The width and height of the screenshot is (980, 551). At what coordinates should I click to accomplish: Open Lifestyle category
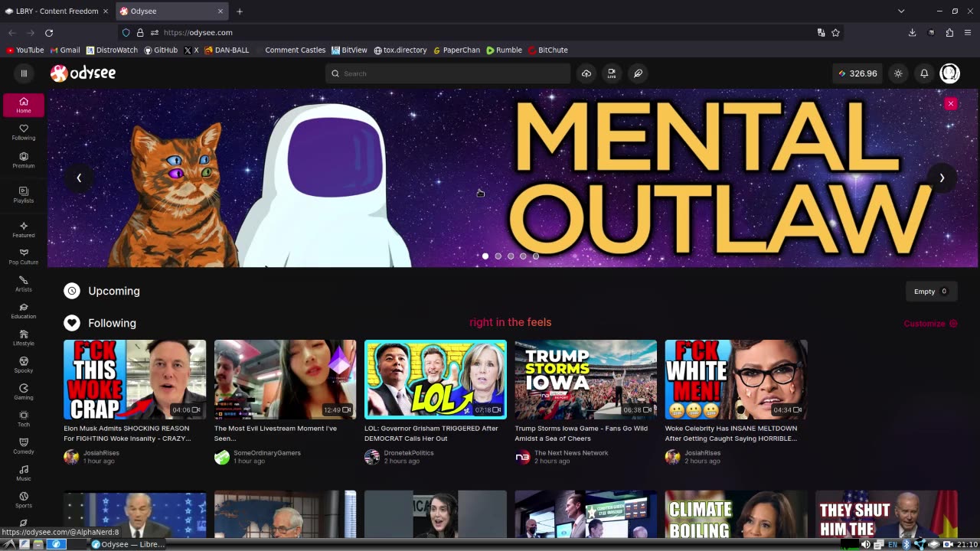click(24, 338)
